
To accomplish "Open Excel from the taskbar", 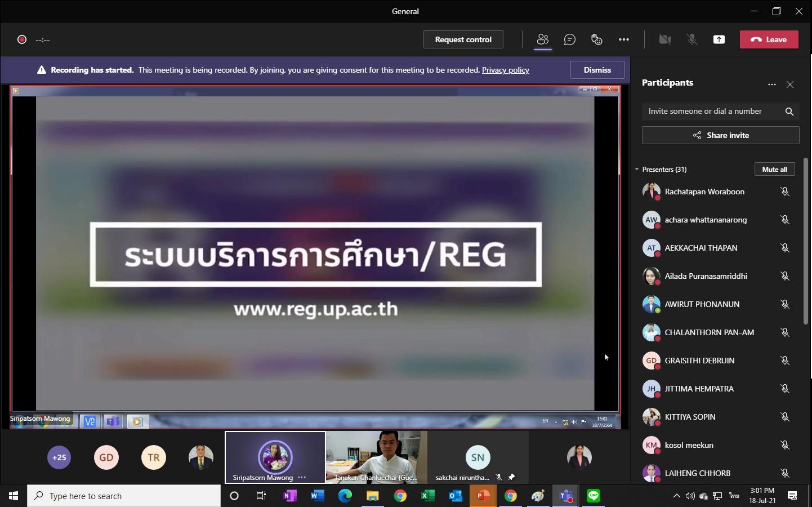I will [x=428, y=496].
